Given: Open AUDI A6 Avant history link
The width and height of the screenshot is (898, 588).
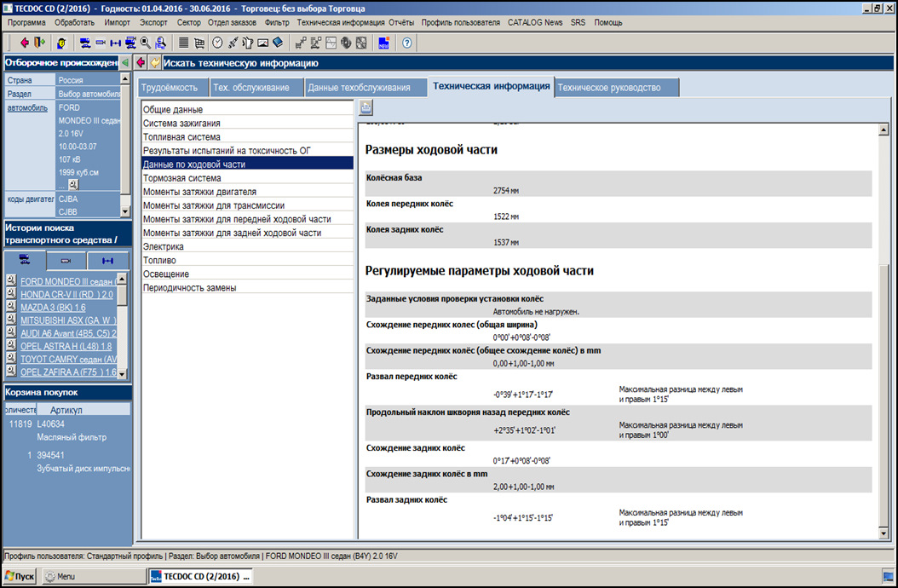Looking at the screenshot, I should click(68, 333).
